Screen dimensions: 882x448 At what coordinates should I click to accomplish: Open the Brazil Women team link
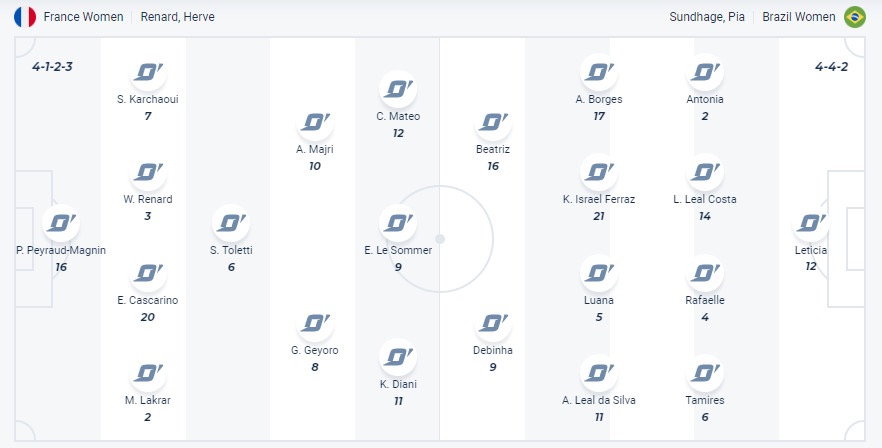pos(798,17)
